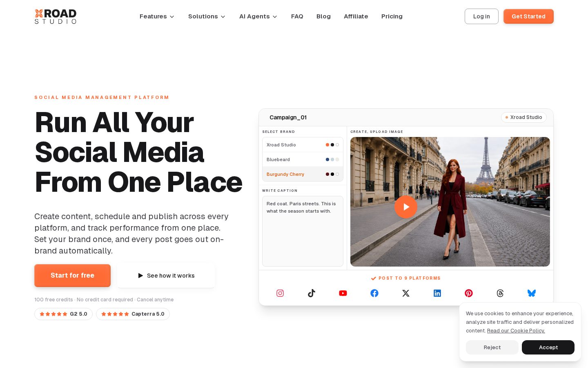Open Read our Cookie Policy link

tap(516, 331)
